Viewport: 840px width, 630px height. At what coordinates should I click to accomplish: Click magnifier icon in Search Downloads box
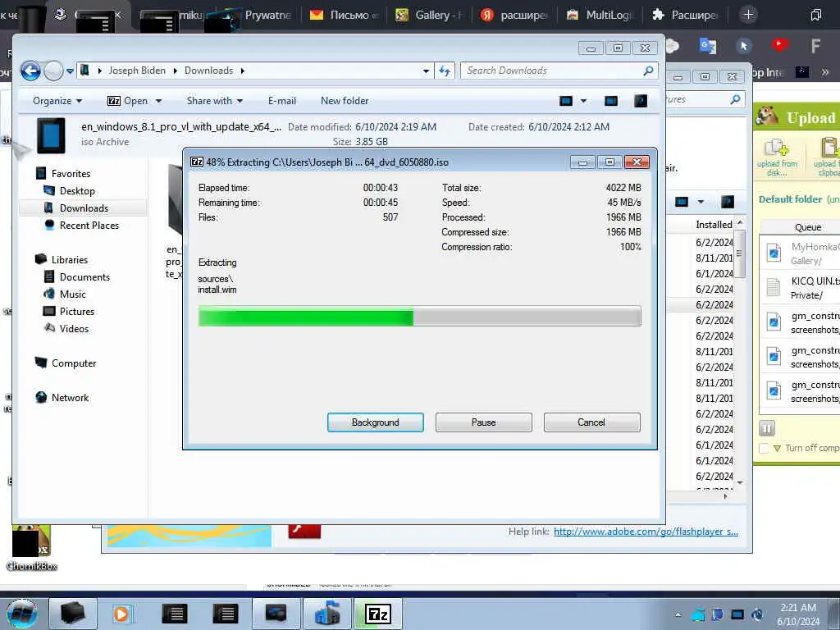(648, 71)
